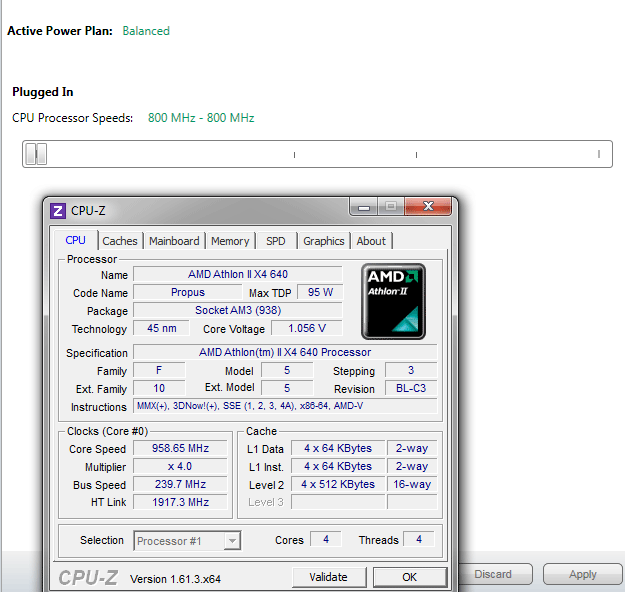Click the Specification processor string field

pyautogui.click(x=285, y=352)
